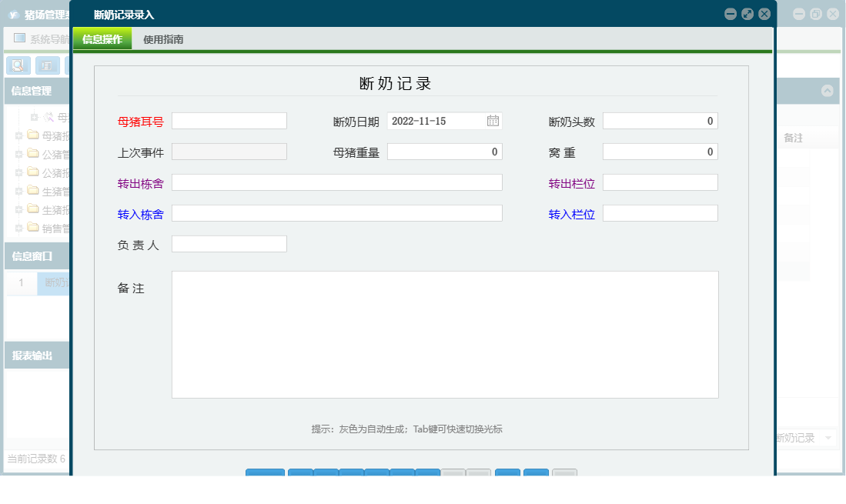Open the 生猪管 folder icon in sidebar
The height and width of the screenshot is (504, 846).
tap(33, 190)
